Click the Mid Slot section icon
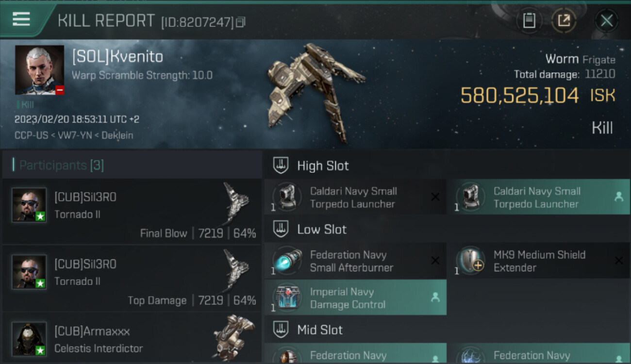 tap(281, 330)
